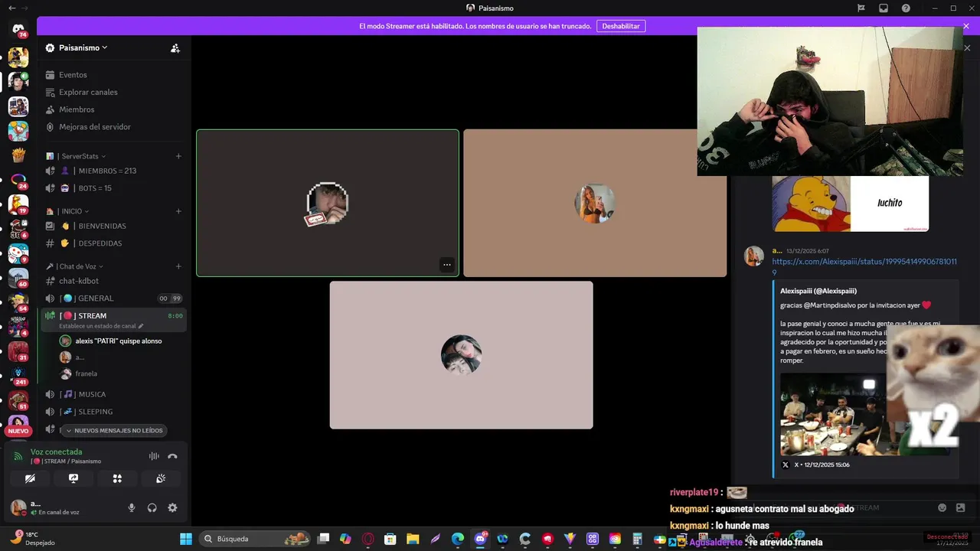This screenshot has height=551, width=980.
Task: Add channel to ServerStats category
Action: 178,156
